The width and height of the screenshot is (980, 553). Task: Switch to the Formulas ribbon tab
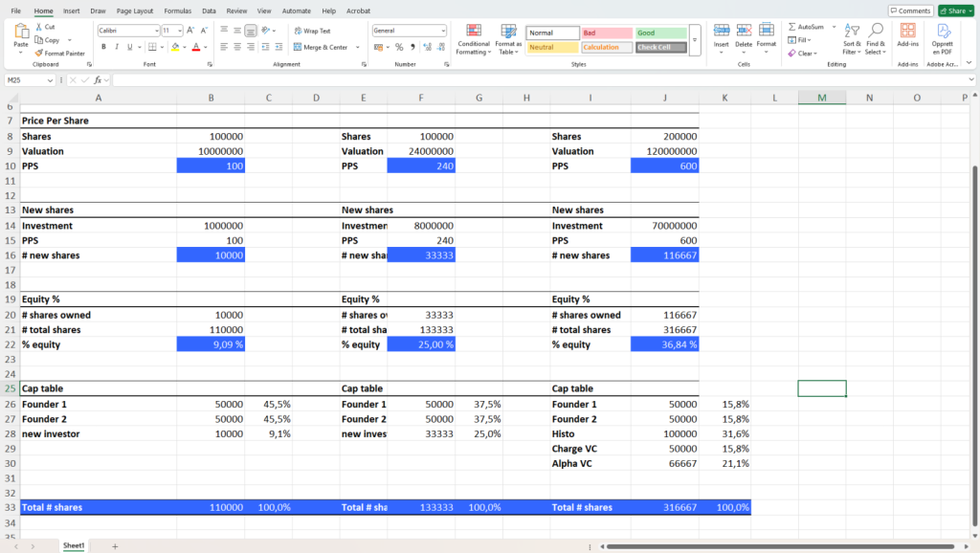(x=177, y=11)
